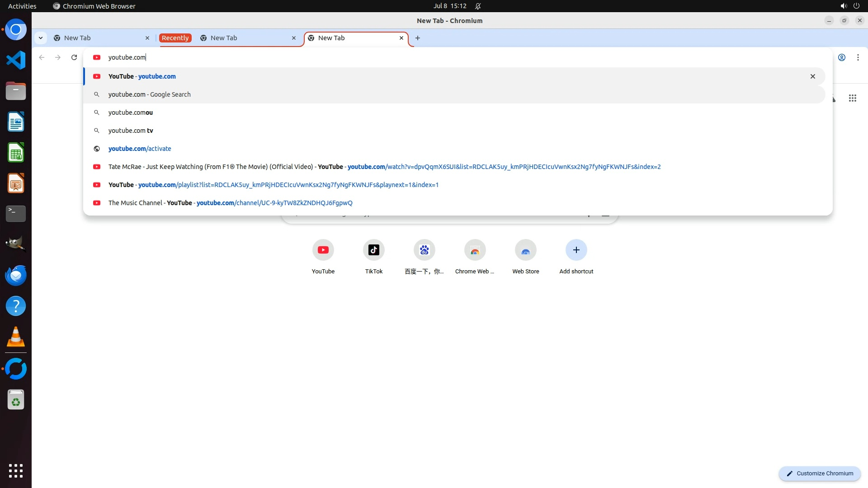Expand the tab search dropdown arrow
Image resolution: width=868 pixels, height=488 pixels.
point(41,38)
